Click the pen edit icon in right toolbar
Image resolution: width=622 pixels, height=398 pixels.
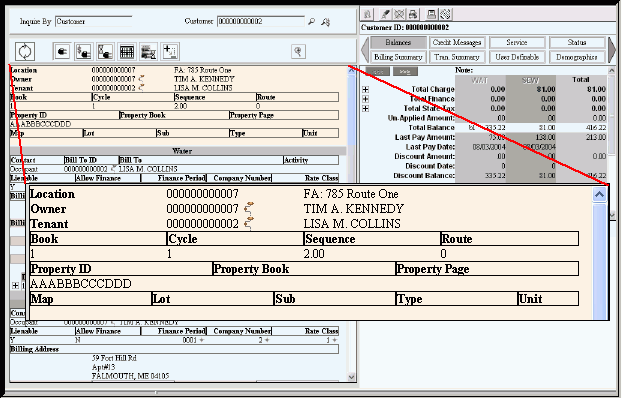[x=385, y=14]
